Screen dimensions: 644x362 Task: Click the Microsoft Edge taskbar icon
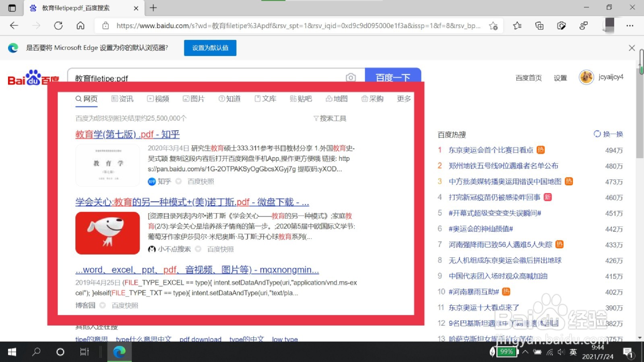pos(119,352)
